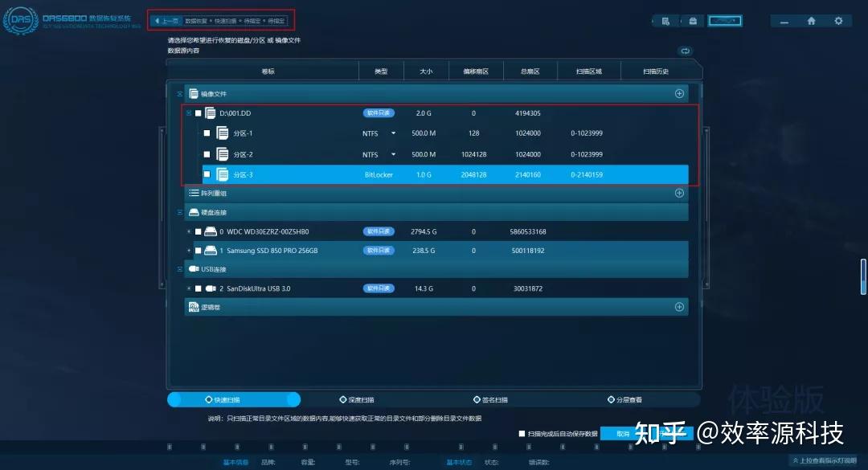Add array using plus icon in 阵列重组 row
The image size is (868, 470).
tap(679, 193)
